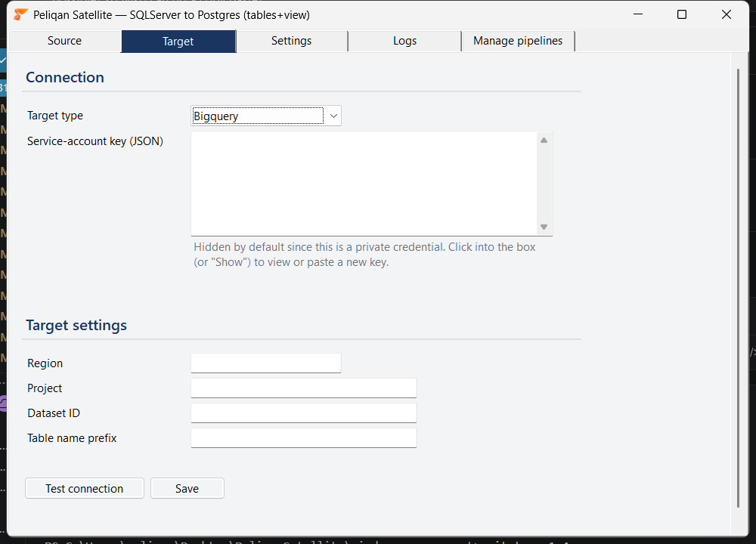Screen dimensions: 756x544
Task: Click into the Service-account key JSON box
Action: (364, 184)
